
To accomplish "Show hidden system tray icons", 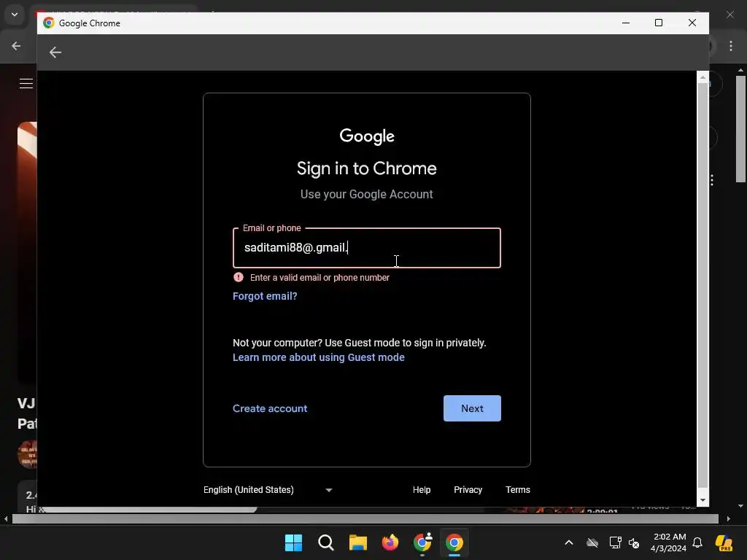I will pyautogui.click(x=569, y=542).
